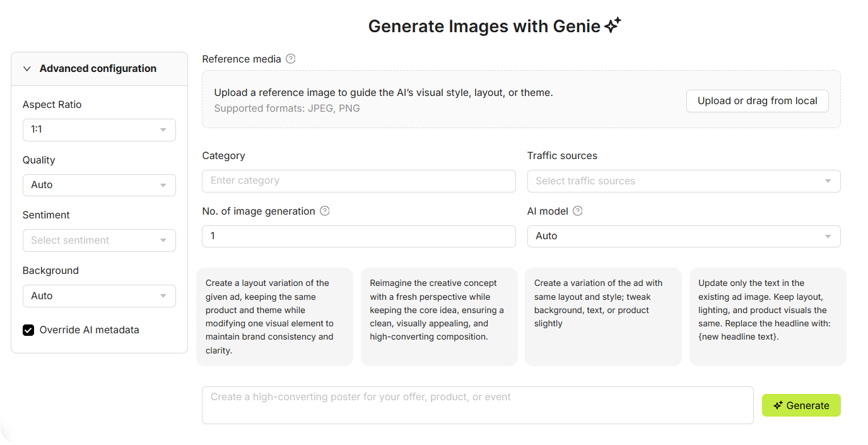
Task: Click the Reference media help icon
Action: [x=290, y=59]
